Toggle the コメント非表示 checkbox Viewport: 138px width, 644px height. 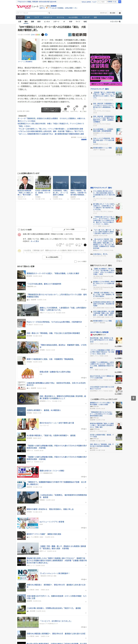tap(75, 261)
